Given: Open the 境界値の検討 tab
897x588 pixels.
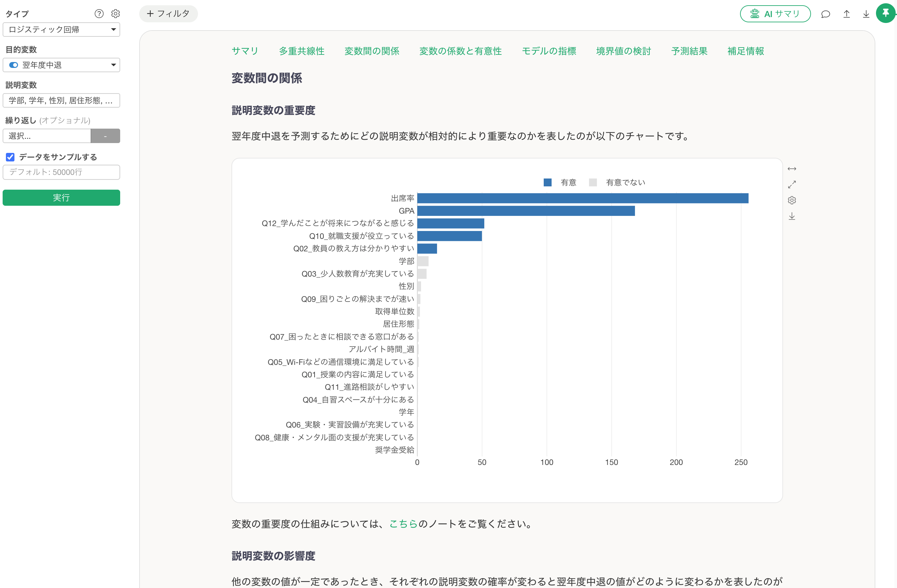Looking at the screenshot, I should coord(624,51).
